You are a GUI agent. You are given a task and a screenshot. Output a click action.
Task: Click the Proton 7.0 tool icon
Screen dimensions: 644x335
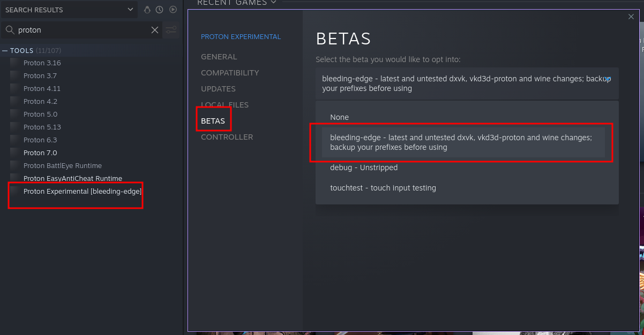tap(15, 153)
